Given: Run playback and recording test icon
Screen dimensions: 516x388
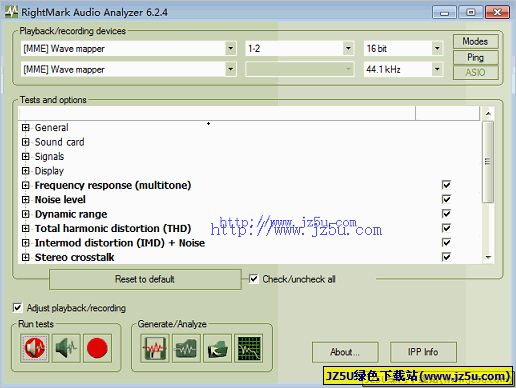Looking at the screenshot, I should click(34, 348).
